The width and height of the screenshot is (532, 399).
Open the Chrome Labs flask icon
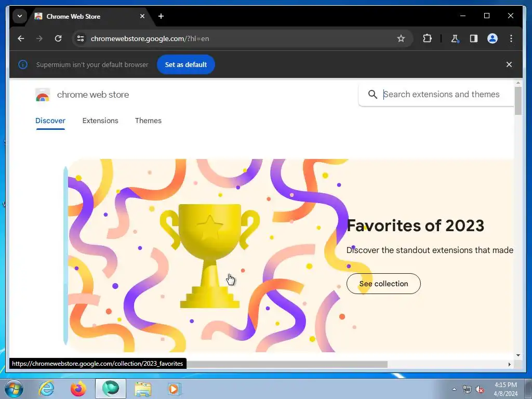tap(455, 38)
